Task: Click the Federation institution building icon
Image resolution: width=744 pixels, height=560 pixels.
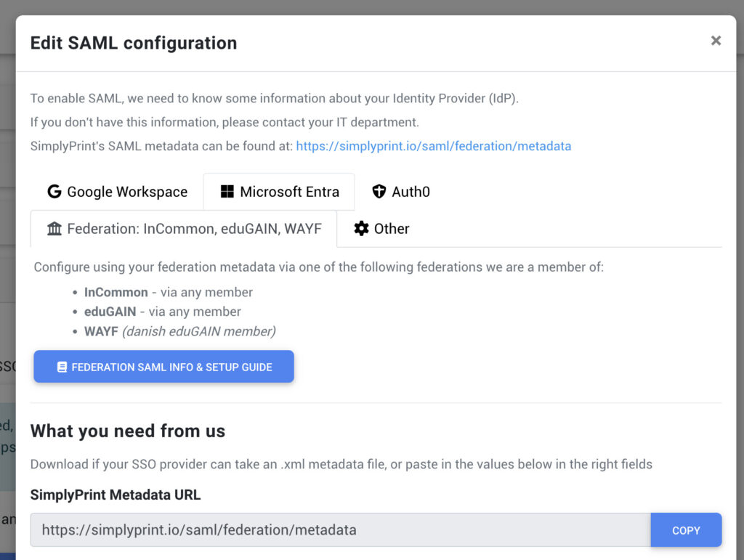Action: coord(54,229)
